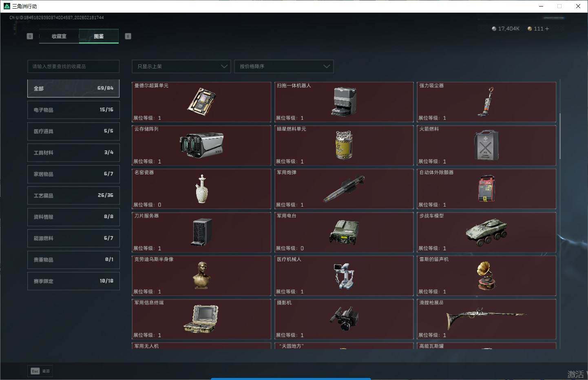Select the 家居物品 category
The height and width of the screenshot is (380, 588).
click(73, 174)
